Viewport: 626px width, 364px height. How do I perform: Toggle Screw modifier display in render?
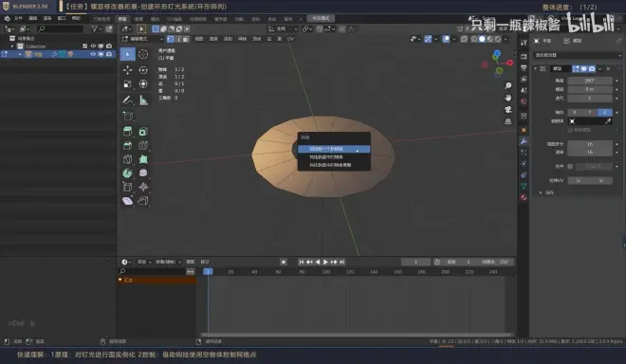592,68
